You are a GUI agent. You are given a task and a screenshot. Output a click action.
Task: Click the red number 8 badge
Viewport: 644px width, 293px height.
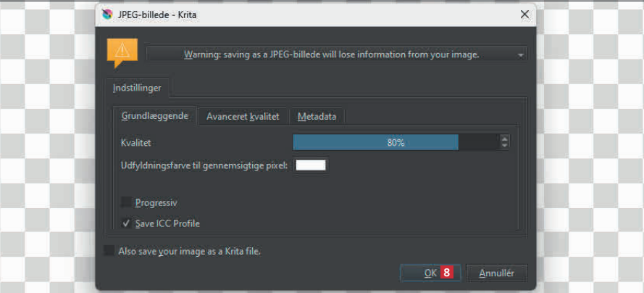448,273
